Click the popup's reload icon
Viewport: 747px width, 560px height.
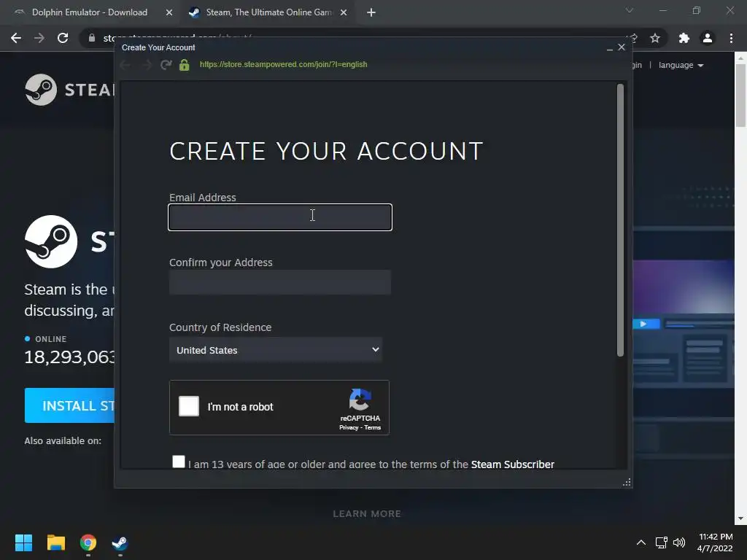pyautogui.click(x=166, y=64)
